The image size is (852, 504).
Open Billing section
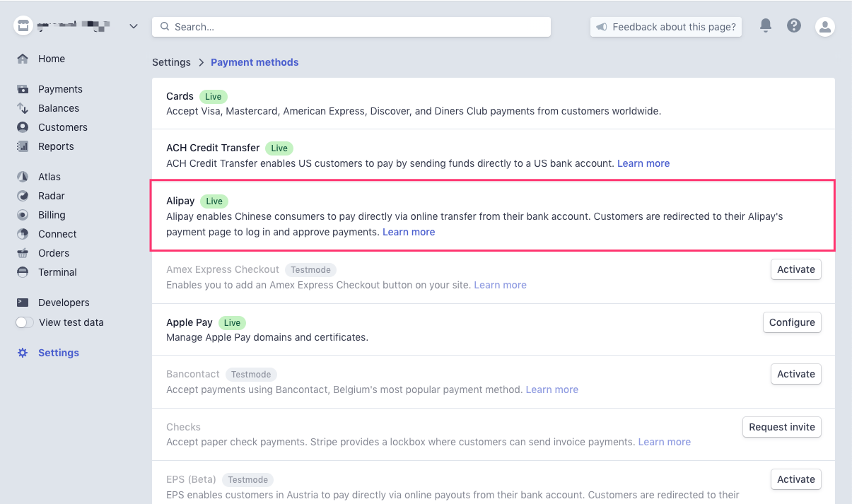[x=52, y=215]
